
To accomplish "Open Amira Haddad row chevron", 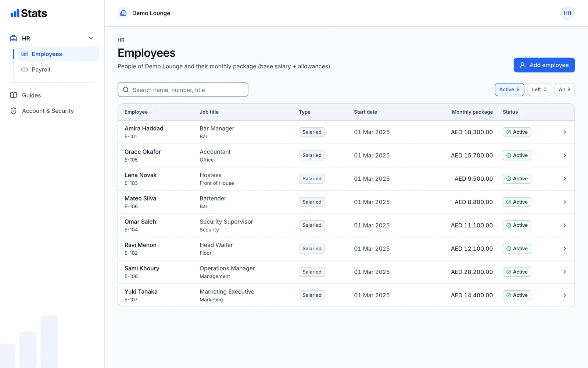I will click(564, 132).
